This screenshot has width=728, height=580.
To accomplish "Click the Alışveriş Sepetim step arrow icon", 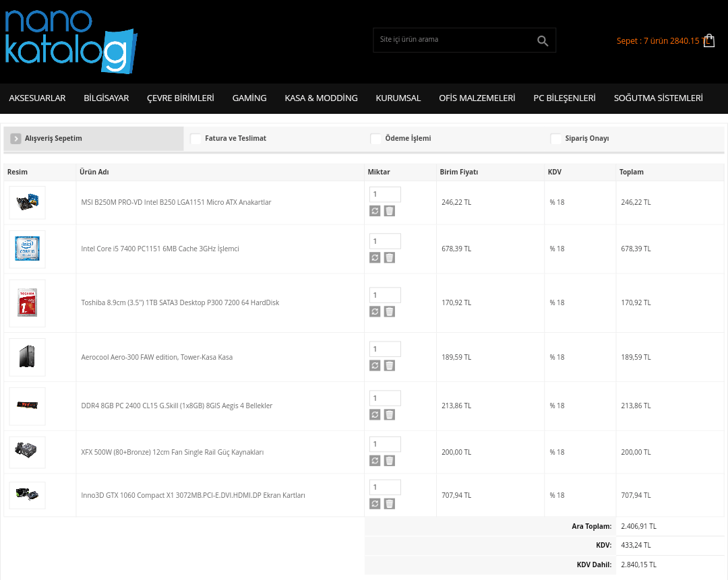I will [x=16, y=138].
